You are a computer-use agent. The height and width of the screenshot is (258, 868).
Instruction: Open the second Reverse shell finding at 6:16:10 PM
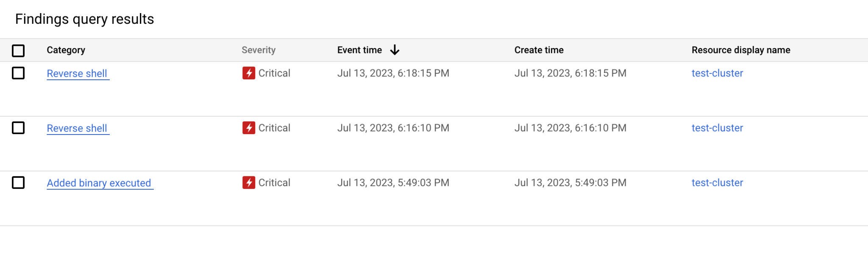[78, 128]
